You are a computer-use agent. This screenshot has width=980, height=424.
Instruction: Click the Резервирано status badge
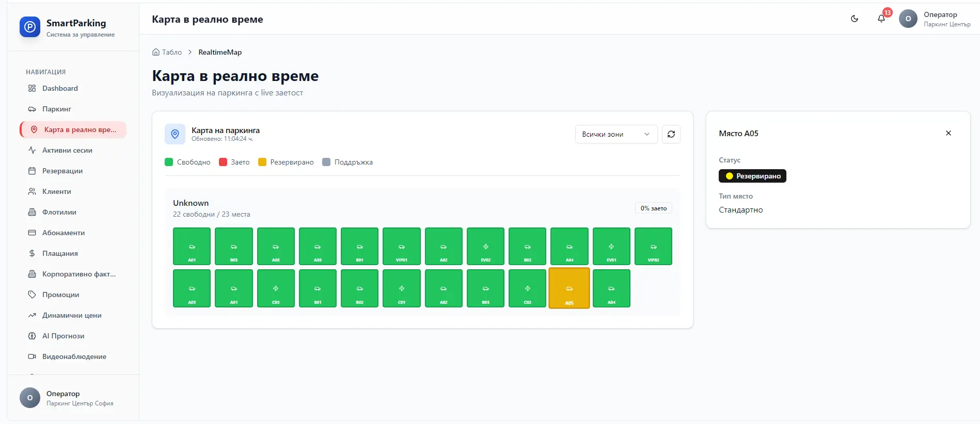[x=752, y=176]
